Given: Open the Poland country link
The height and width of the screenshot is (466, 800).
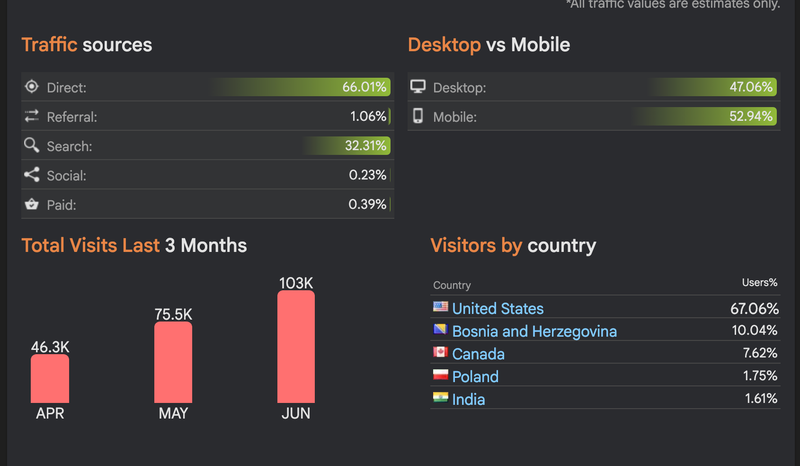Looking at the screenshot, I should point(475,377).
